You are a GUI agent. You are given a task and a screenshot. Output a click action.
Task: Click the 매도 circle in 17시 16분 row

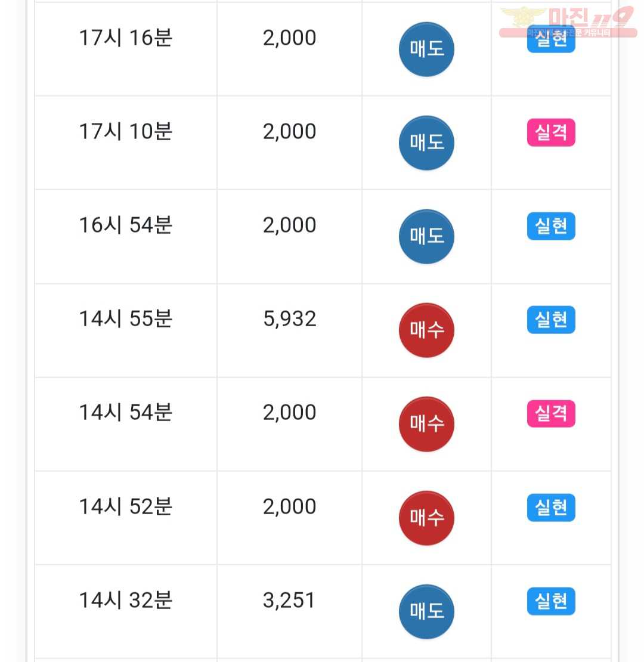[426, 50]
